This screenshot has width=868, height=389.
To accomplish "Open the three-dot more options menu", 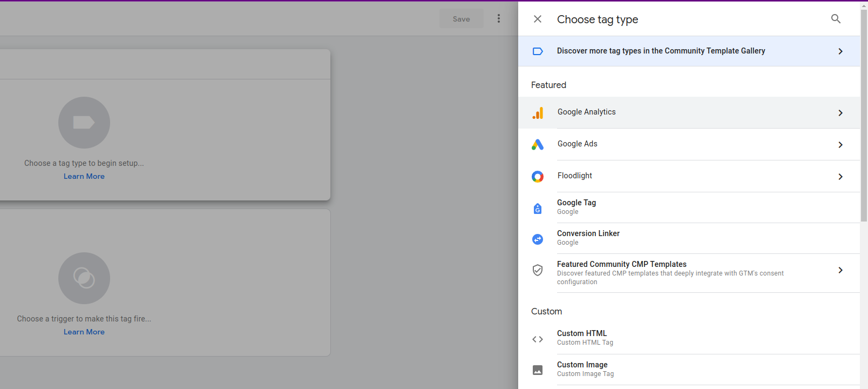I will point(499,19).
